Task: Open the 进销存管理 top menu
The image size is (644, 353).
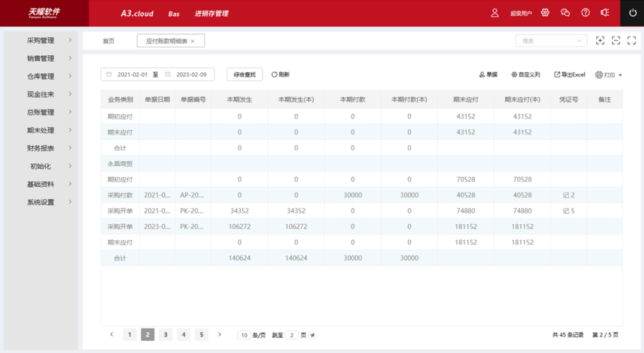Action: pos(211,14)
